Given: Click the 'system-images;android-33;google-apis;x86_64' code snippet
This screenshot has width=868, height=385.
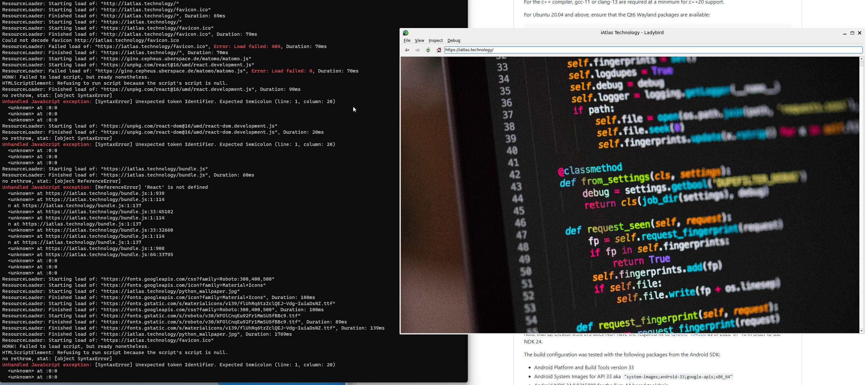Looking at the screenshot, I should coord(678,377).
